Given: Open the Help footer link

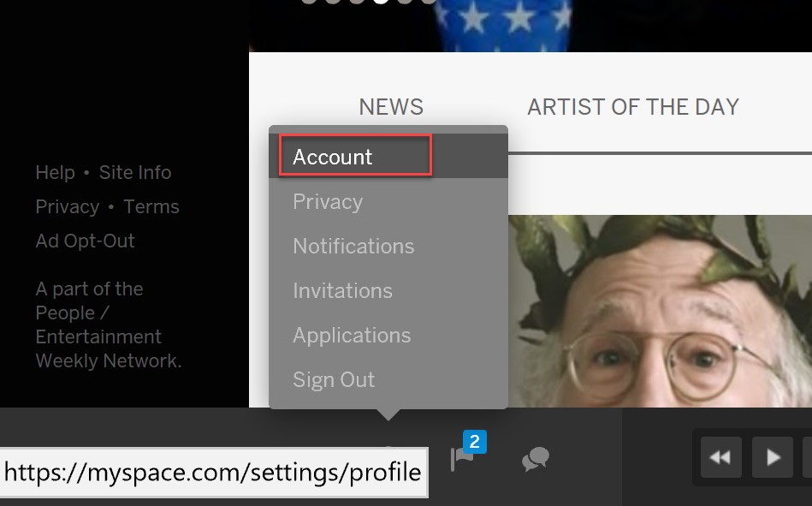Looking at the screenshot, I should (x=55, y=172).
